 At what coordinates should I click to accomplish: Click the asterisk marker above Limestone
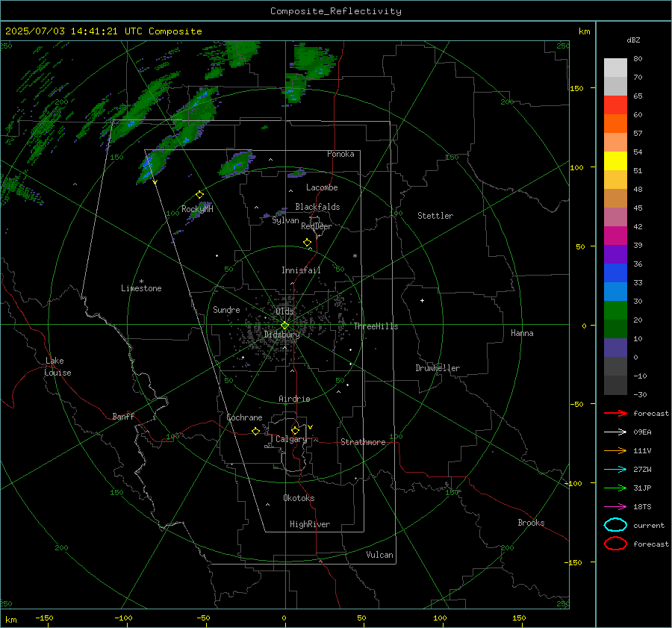[141, 282]
